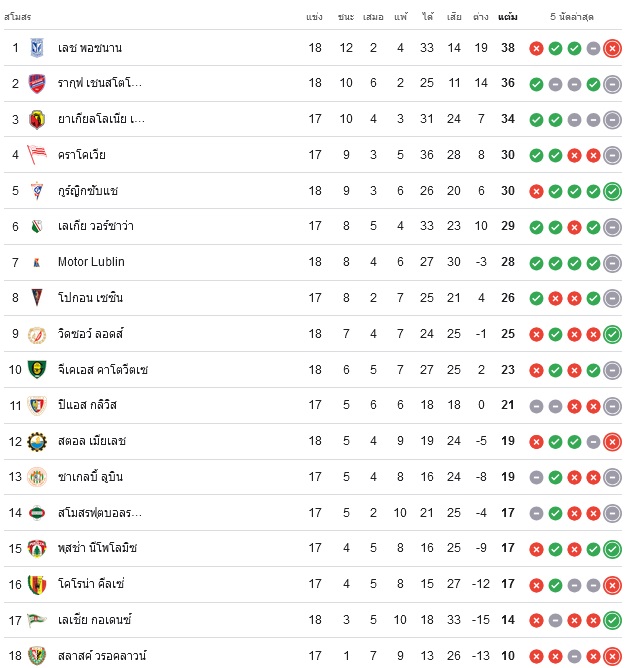The width and height of the screenshot is (630, 668).
Task: Select the Śląsk Wrocław row 18 name
Action: 102,655
